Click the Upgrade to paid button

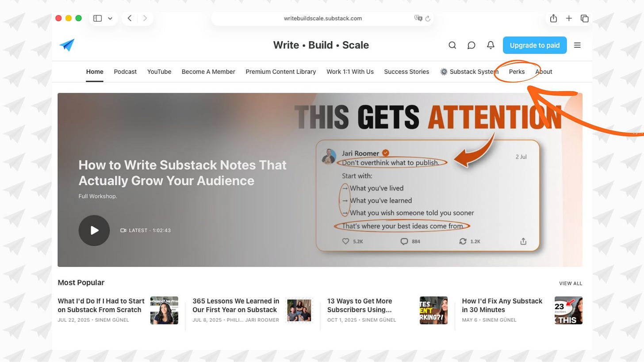[x=535, y=45]
